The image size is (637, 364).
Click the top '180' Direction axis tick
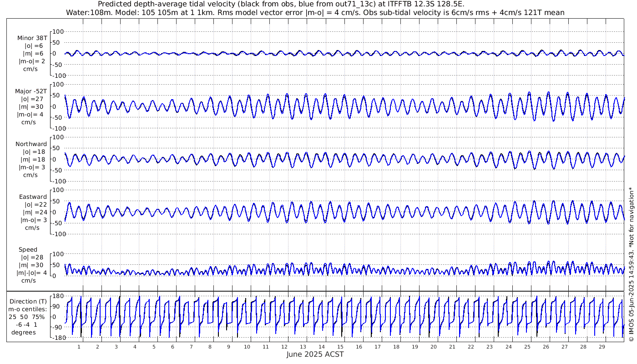pos(56,296)
